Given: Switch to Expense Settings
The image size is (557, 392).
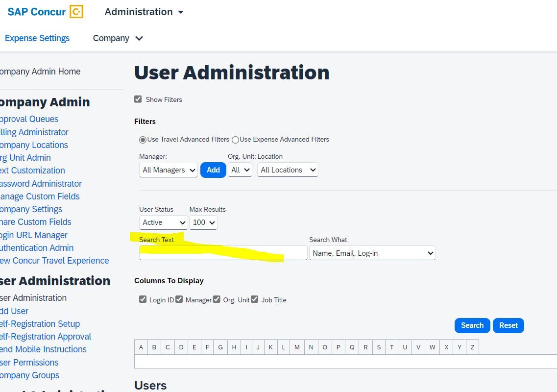Looking at the screenshot, I should click(x=37, y=38).
